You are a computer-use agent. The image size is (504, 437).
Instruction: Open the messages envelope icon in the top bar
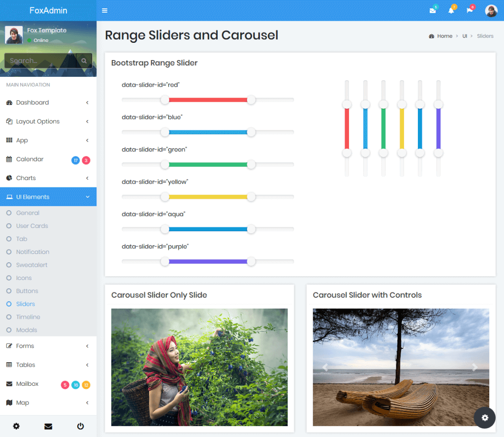432,10
